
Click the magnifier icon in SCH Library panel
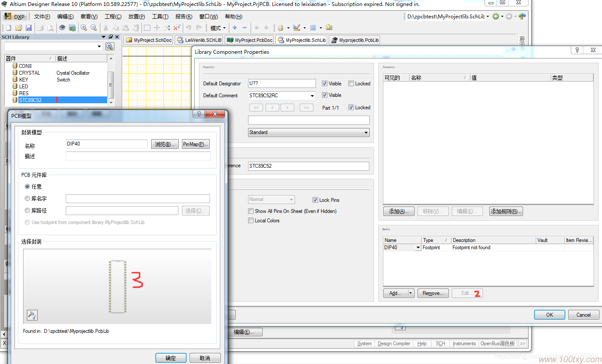pyautogui.click(x=110, y=46)
